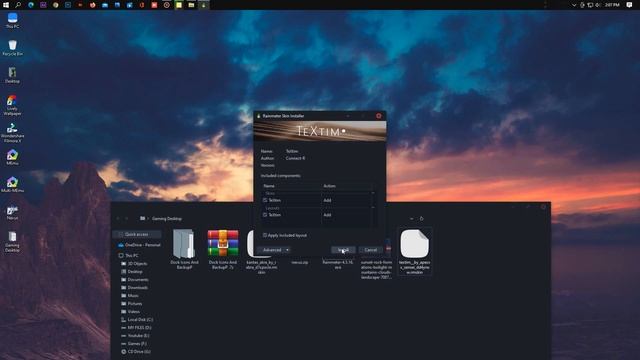Select the Nexus desktop icon

click(12, 212)
